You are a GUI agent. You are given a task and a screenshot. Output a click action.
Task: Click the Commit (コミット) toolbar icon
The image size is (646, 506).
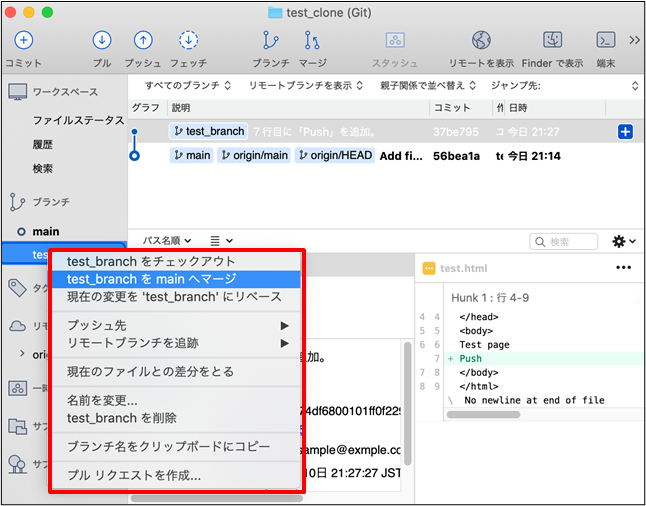pos(23,40)
